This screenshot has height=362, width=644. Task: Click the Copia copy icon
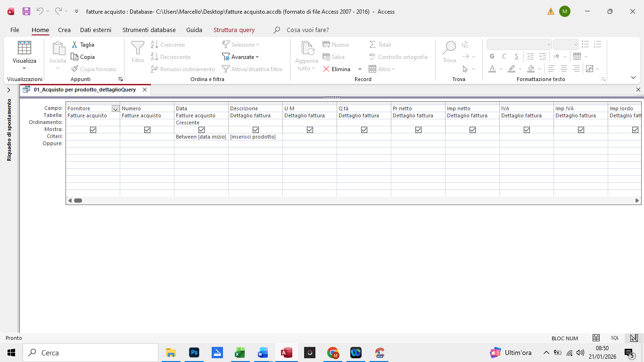(x=74, y=57)
